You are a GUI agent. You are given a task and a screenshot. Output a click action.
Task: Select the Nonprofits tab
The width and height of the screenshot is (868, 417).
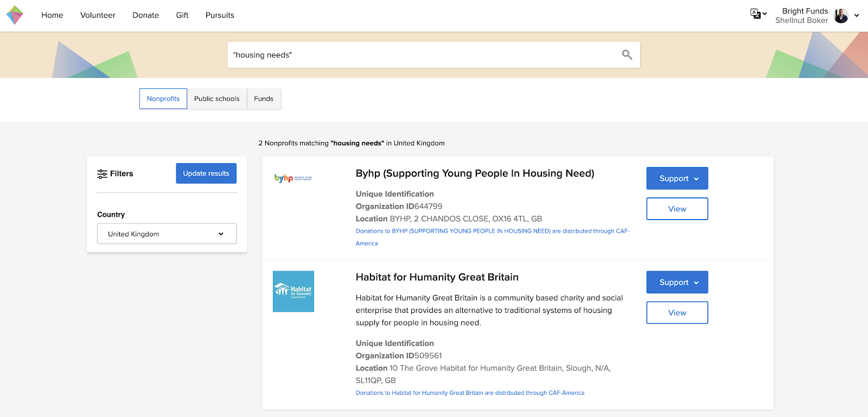click(163, 99)
